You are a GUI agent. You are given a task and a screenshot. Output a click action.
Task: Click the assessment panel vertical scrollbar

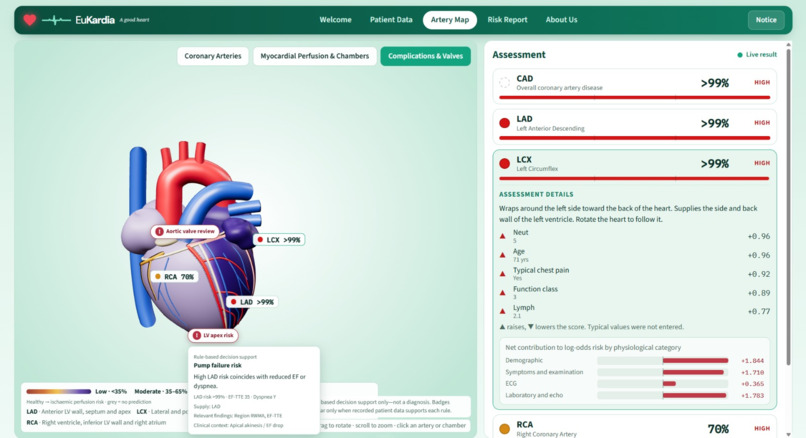coord(789,206)
